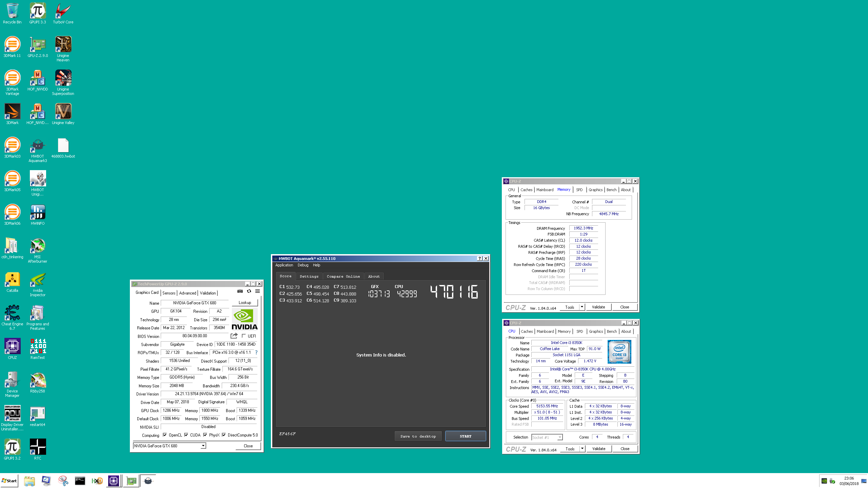Open the GPUPI 3.3 desktop shortcut

point(38,14)
